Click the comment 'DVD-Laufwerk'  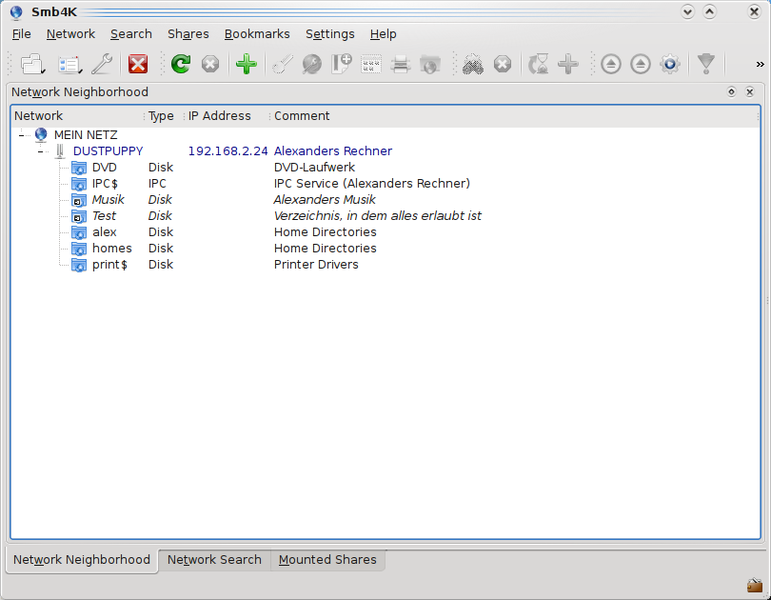coord(314,167)
